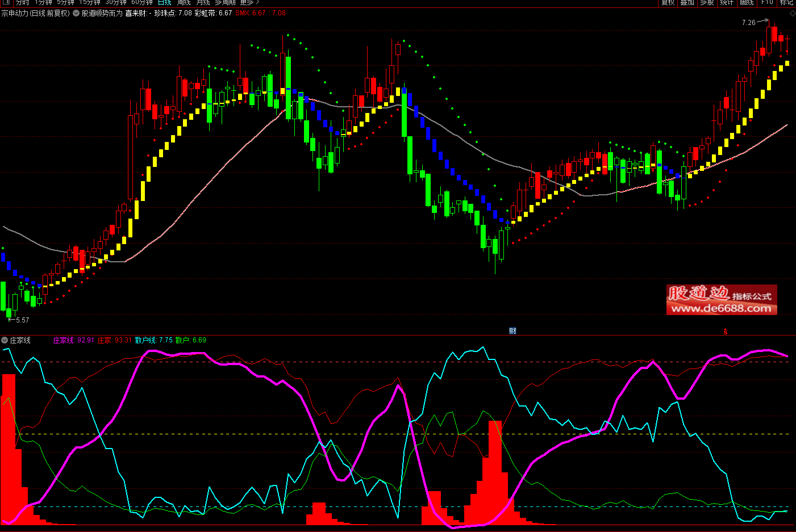This screenshot has width=796, height=532.
Task: Activate the 画线 drawing tool
Action: pos(747,2)
